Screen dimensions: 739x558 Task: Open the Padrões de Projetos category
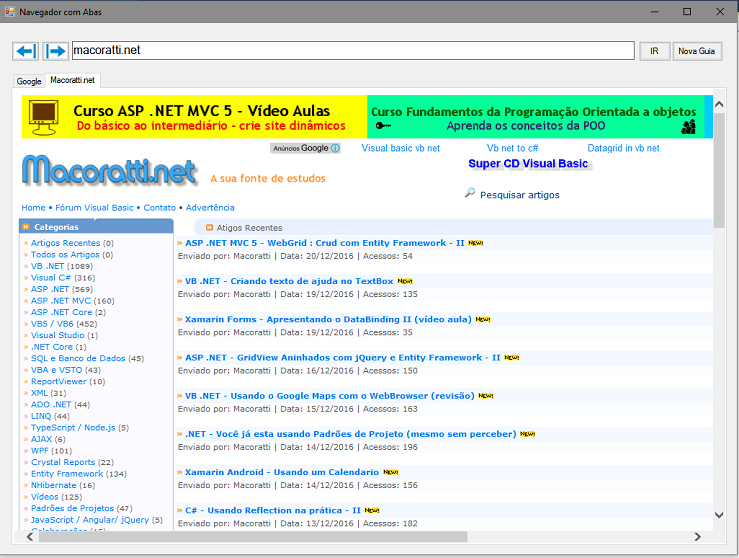coord(72,509)
